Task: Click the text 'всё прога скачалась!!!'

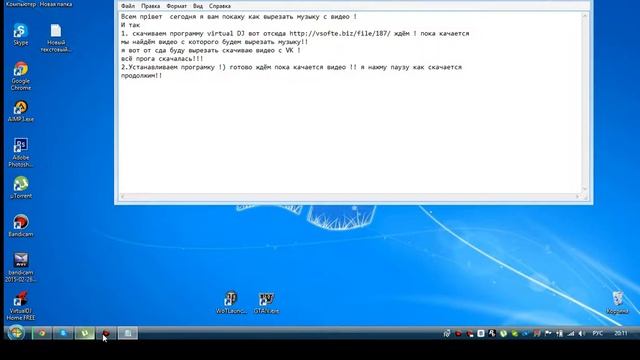Action: [x=162, y=59]
